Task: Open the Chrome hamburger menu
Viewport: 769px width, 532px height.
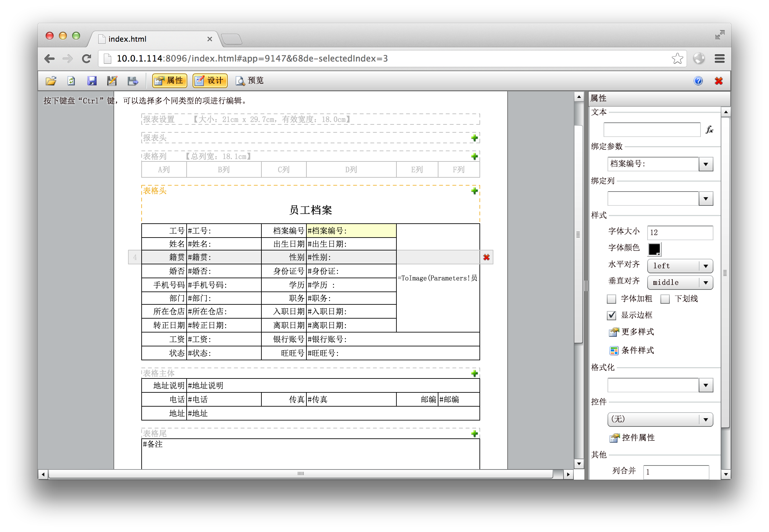Action: click(720, 59)
